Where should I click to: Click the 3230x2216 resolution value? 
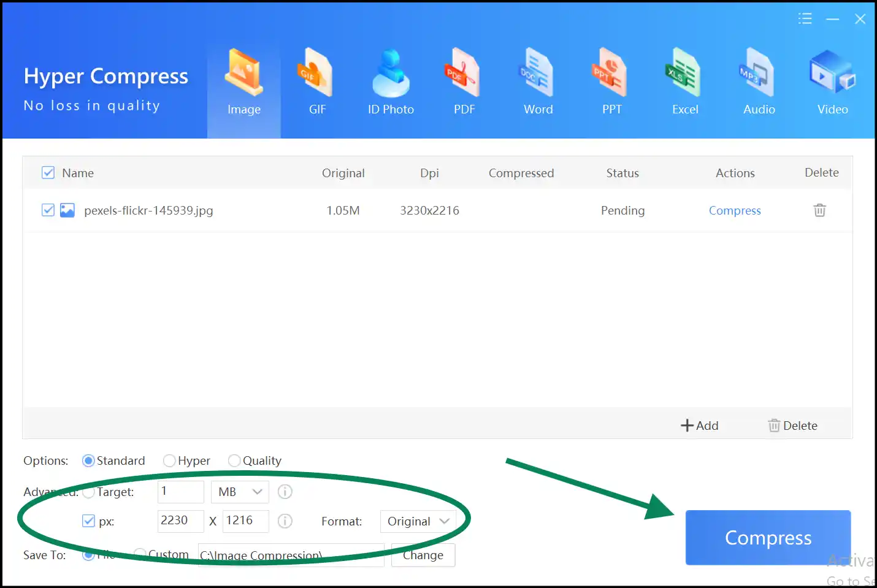point(429,210)
